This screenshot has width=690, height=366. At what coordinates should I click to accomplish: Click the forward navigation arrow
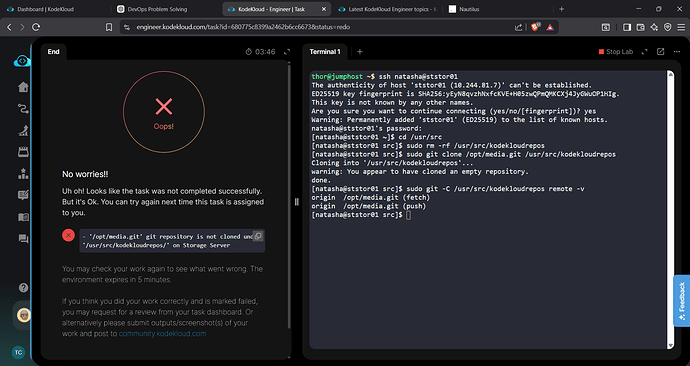pos(22,27)
